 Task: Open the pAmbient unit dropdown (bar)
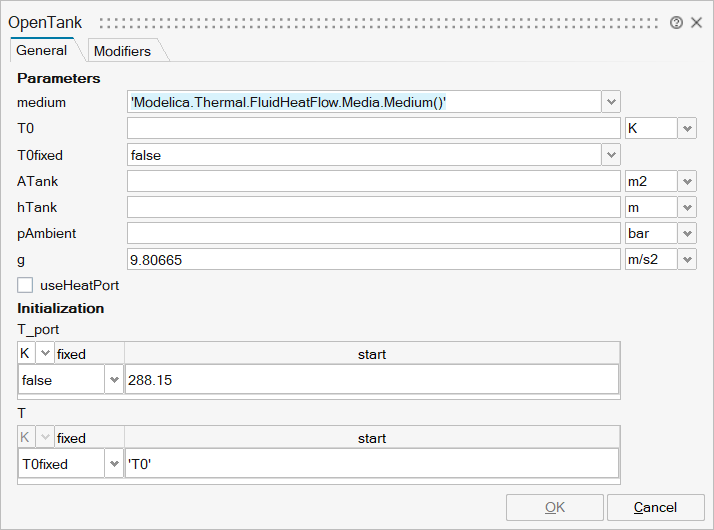tap(686, 233)
